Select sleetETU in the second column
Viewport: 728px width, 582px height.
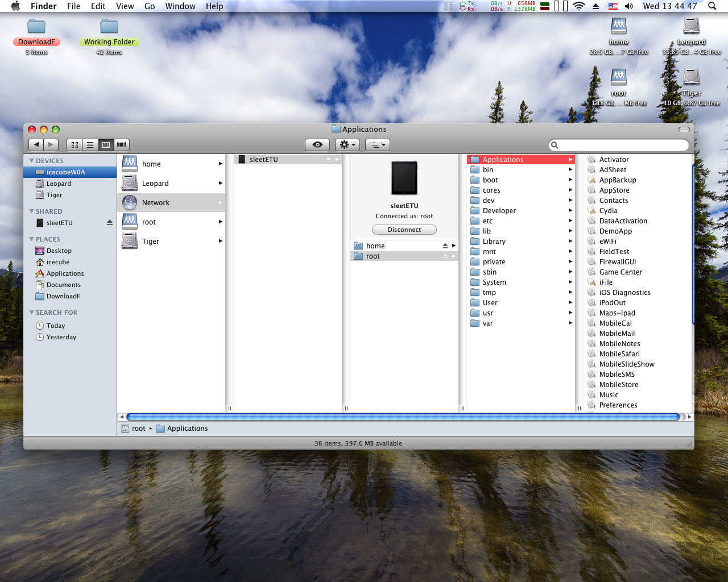click(288, 160)
